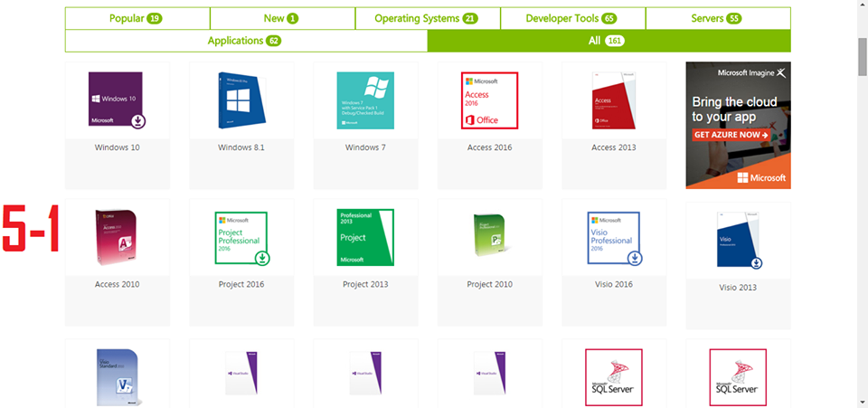This screenshot has width=868, height=408.
Task: Select the Project 2010 box icon
Action: click(x=489, y=239)
